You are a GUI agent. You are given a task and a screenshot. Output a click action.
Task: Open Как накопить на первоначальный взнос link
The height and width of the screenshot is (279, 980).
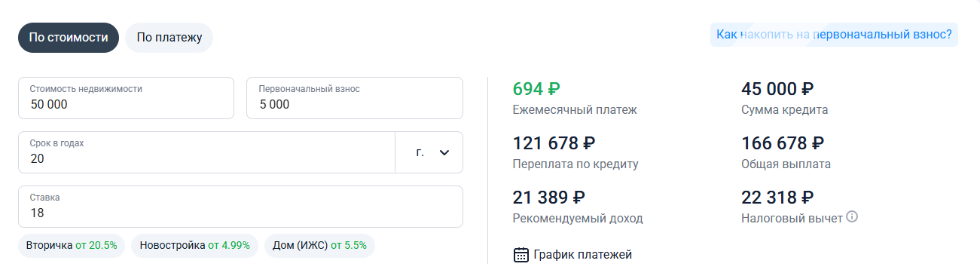(834, 35)
